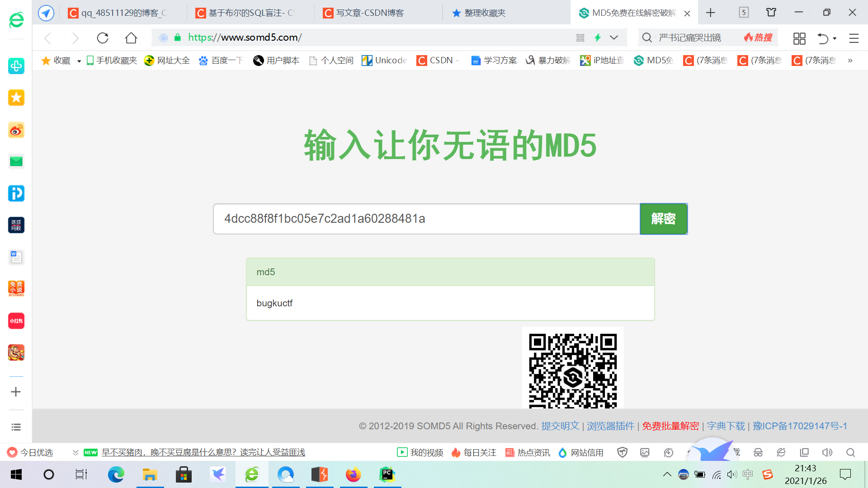The width and height of the screenshot is (868, 488).
Task: Expand the undo-close dropdown arrow
Action: coord(835,38)
